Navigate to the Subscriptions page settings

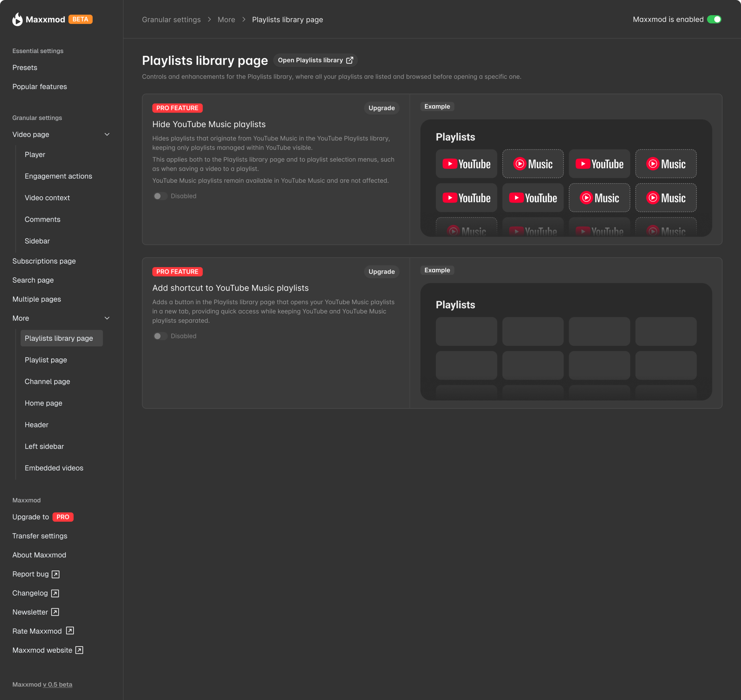pos(44,261)
